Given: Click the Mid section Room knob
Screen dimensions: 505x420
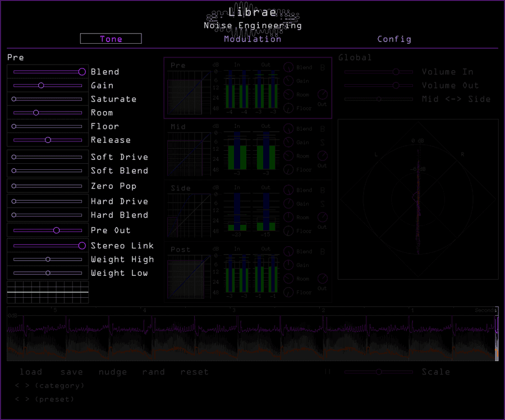Looking at the screenshot, I should click(288, 156).
